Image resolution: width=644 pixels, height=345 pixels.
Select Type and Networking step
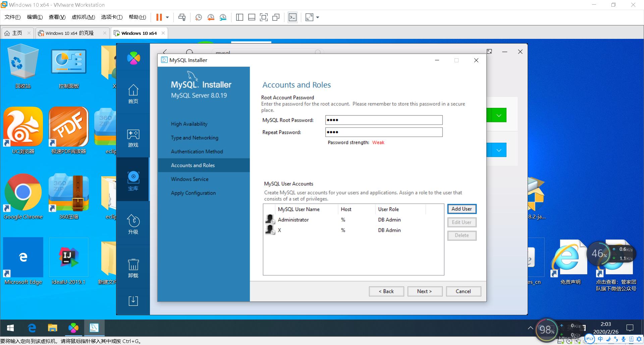click(x=195, y=138)
